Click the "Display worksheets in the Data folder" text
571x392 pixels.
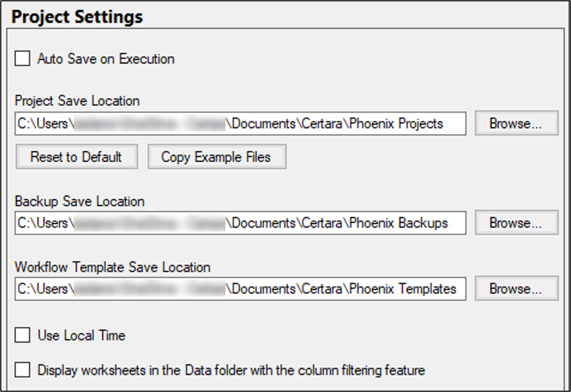tap(140, 370)
